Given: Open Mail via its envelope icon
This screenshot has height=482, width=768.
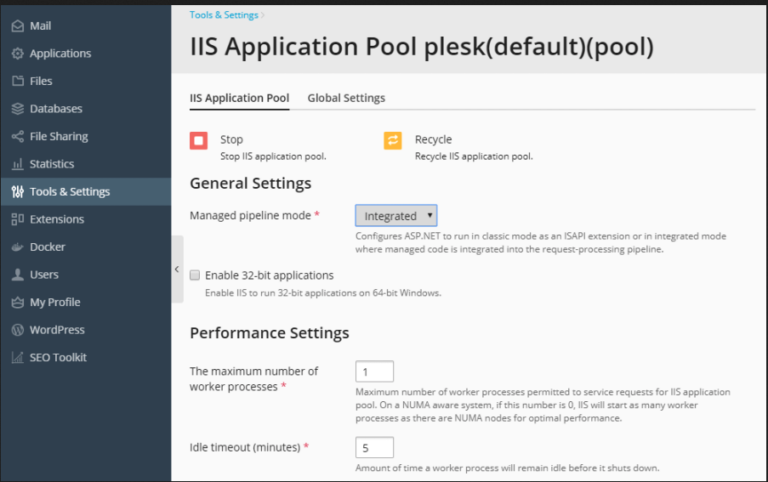Looking at the screenshot, I should coord(17,26).
